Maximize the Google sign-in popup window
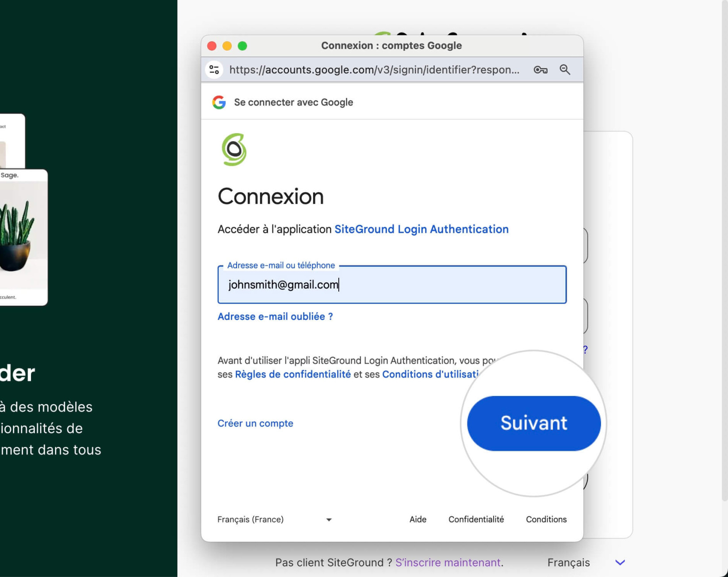The image size is (728, 577). (x=242, y=46)
